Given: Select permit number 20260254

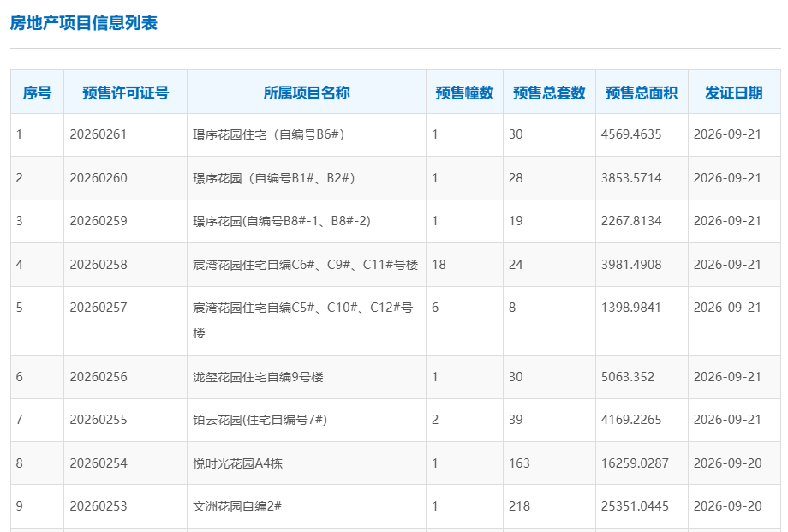Looking at the screenshot, I should point(98,463).
